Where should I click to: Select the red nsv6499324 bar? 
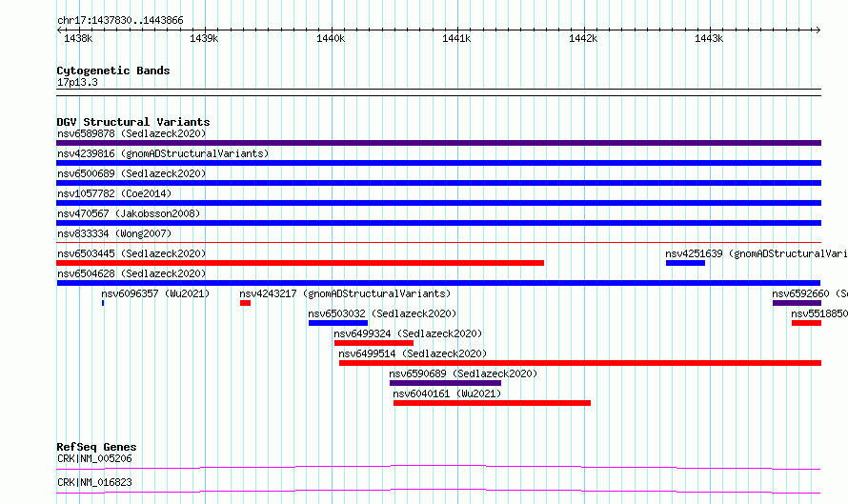[374, 343]
